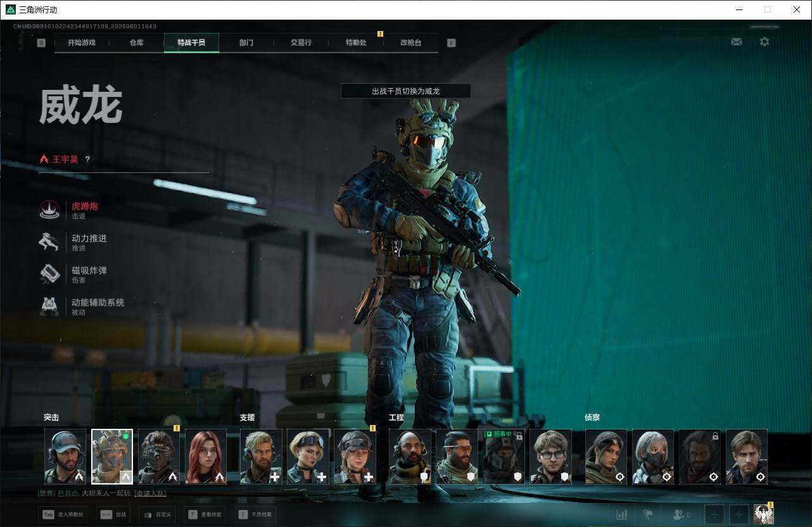The width and height of the screenshot is (812, 527).
Task: Switch to the 开始游戏 tab
Action: point(82,43)
